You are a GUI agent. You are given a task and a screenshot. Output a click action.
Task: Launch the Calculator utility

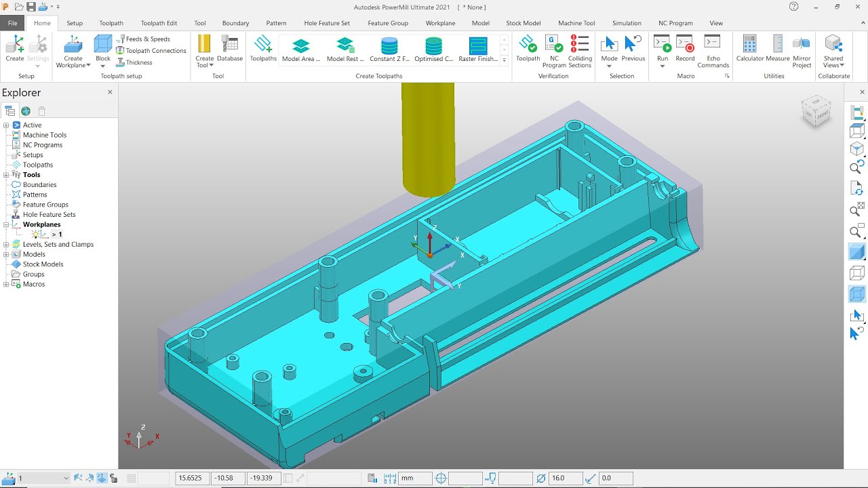[x=750, y=49]
